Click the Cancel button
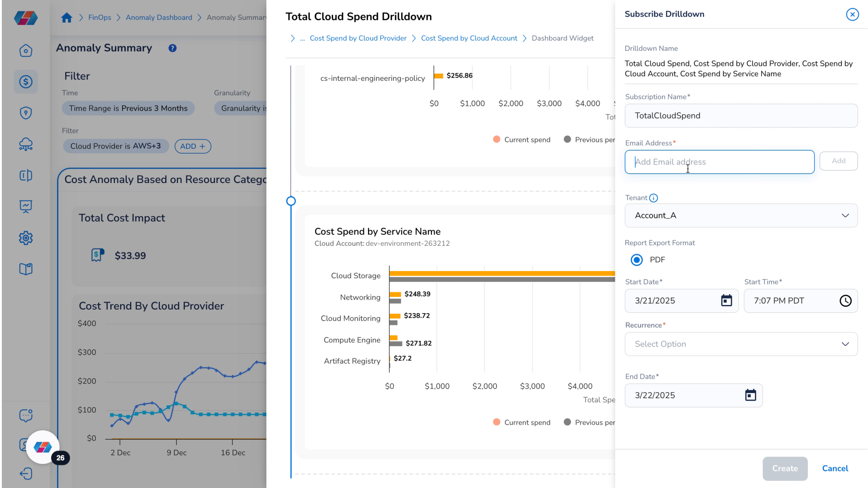Image resolution: width=868 pixels, height=488 pixels. [x=835, y=469]
